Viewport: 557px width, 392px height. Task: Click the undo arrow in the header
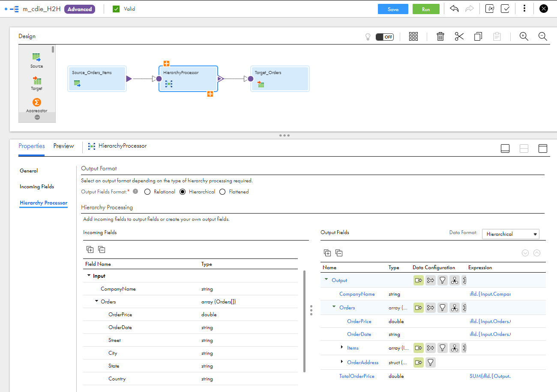click(x=455, y=9)
